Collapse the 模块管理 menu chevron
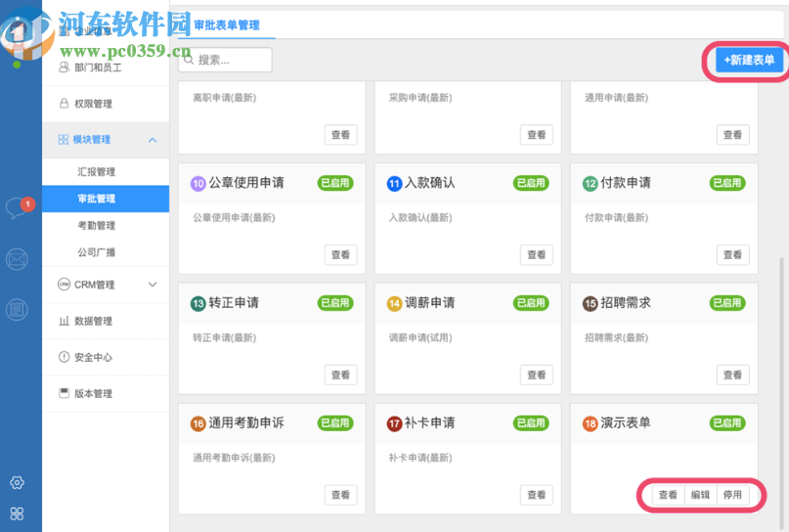The width and height of the screenshot is (789, 532). click(x=153, y=140)
